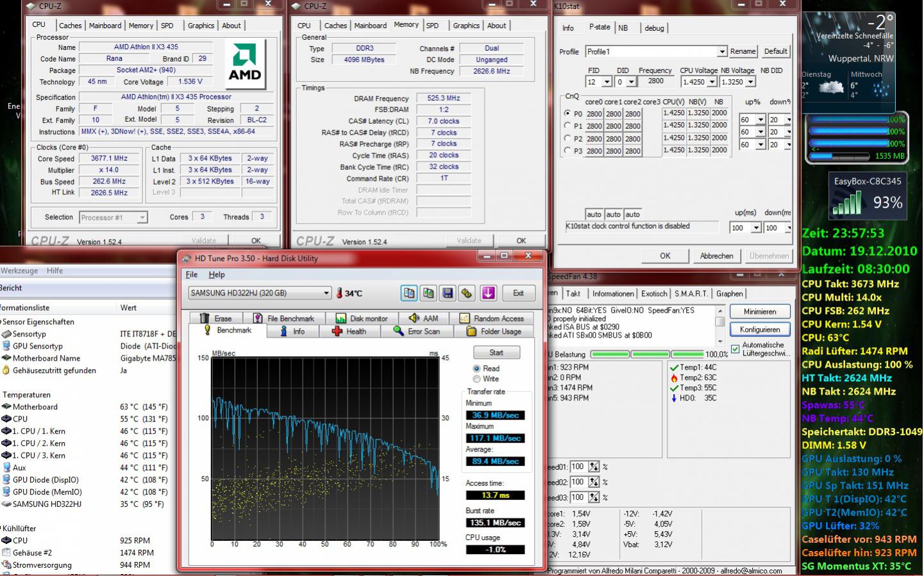This screenshot has width=924, height=576.
Task: Open Error Scan tab with magnifier icon
Action: coord(417,331)
